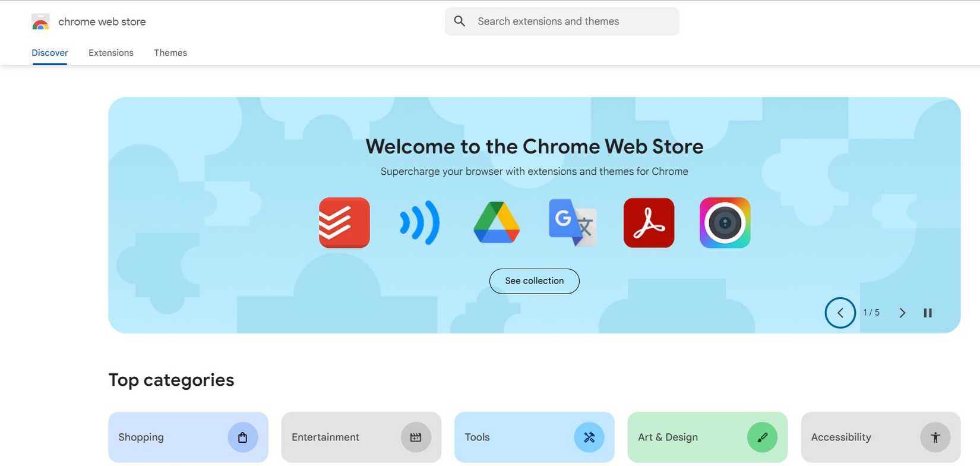The image size is (980, 466).
Task: Open the Google Translate icon in banner
Action: tap(573, 223)
